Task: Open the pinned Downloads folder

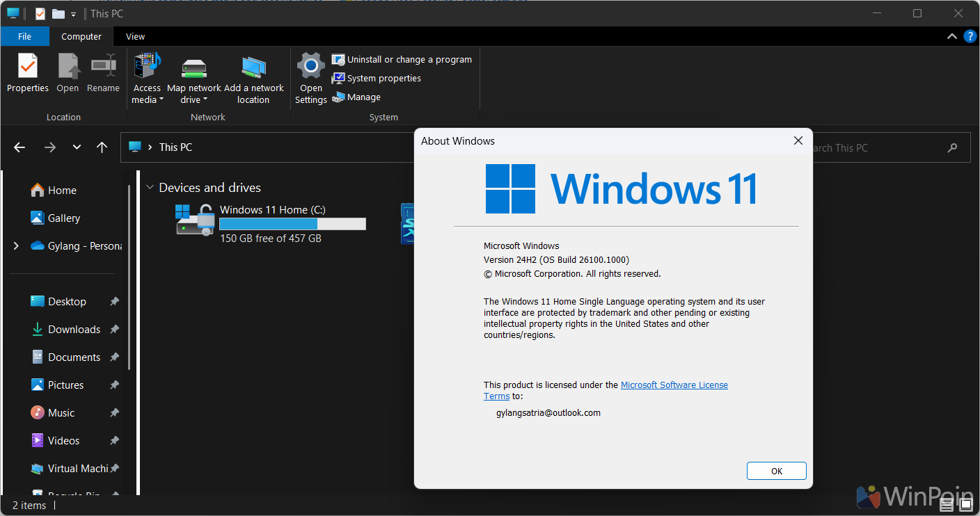Action: tap(66, 329)
